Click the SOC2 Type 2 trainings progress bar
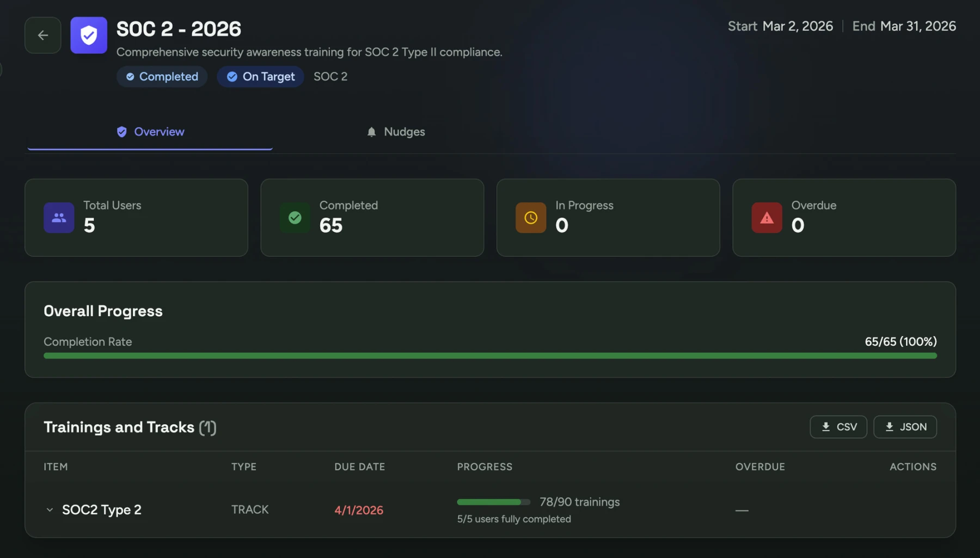 click(493, 502)
